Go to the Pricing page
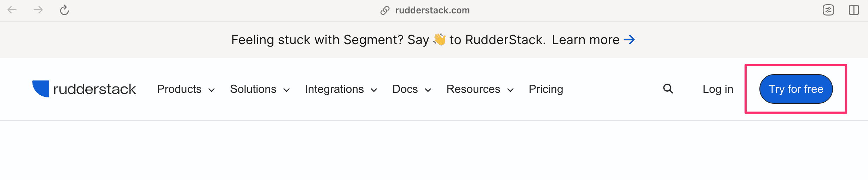 [546, 89]
